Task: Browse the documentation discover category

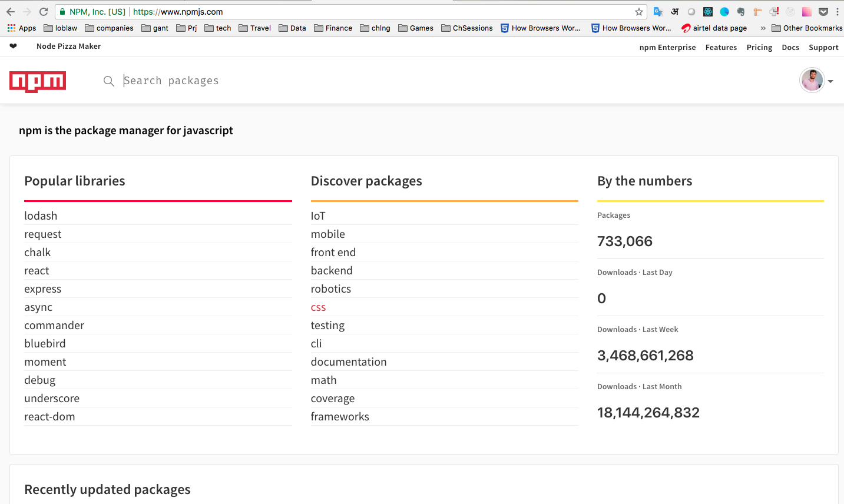Action: (x=349, y=362)
